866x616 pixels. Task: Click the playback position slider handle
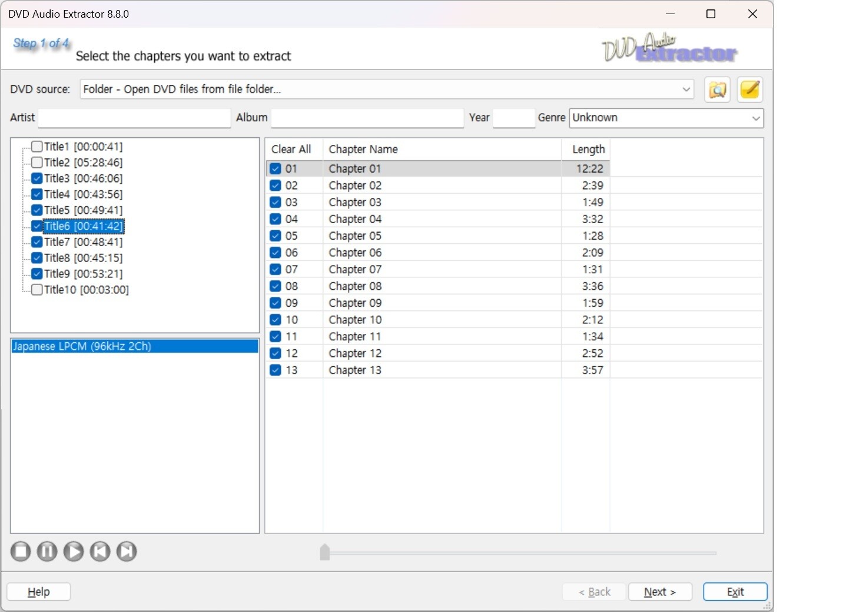324,552
